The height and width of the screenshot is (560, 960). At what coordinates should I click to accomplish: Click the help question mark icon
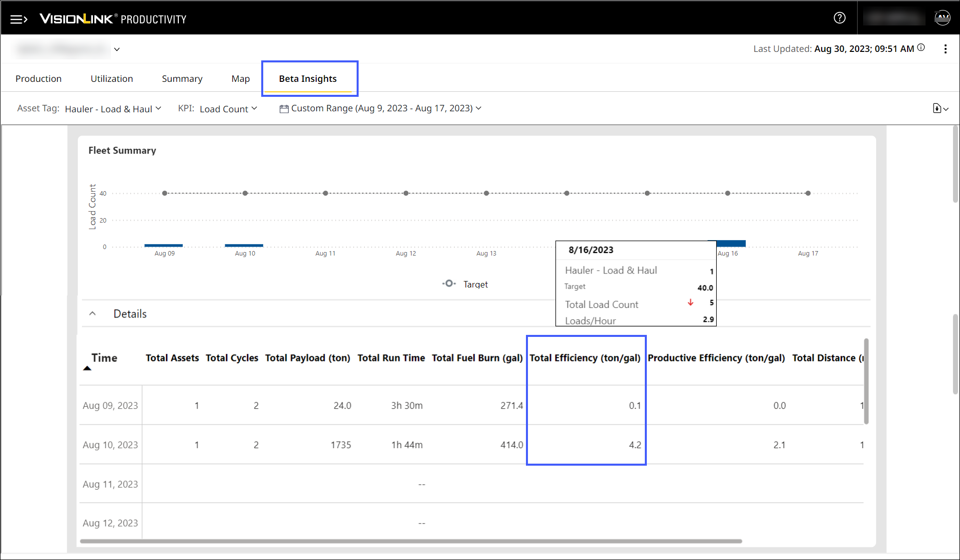[x=840, y=18]
